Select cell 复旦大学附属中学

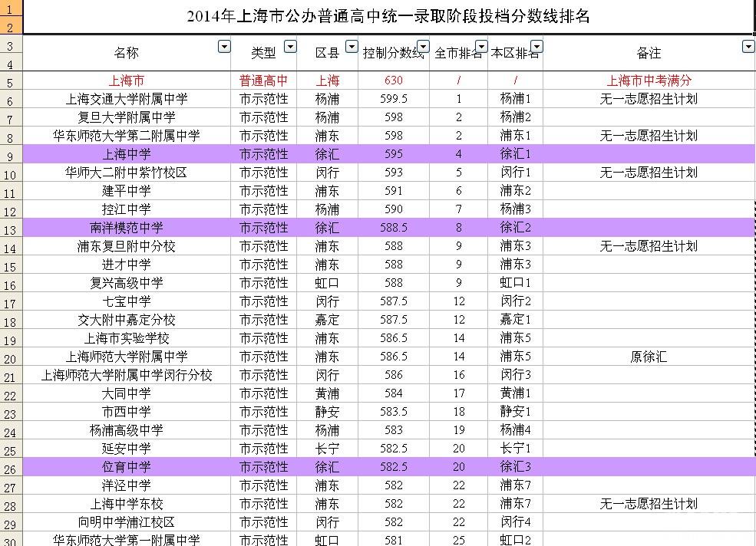[127, 117]
